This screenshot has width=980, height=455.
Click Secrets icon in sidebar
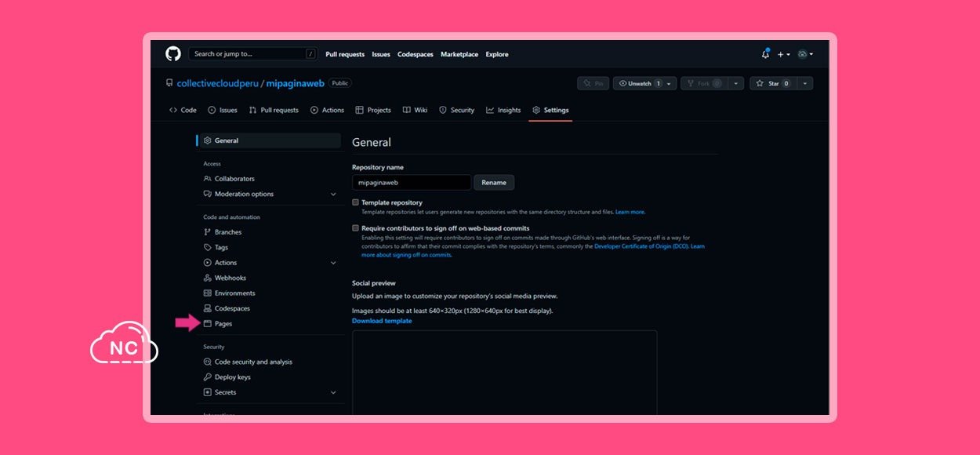coord(207,392)
